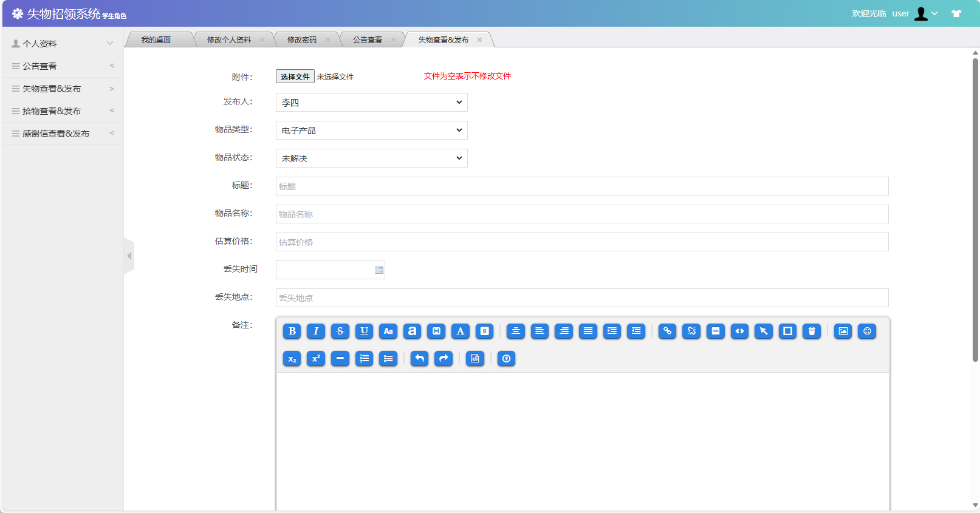Switch to the 修改密码 tab
This screenshot has height=513, width=980.
pos(302,40)
